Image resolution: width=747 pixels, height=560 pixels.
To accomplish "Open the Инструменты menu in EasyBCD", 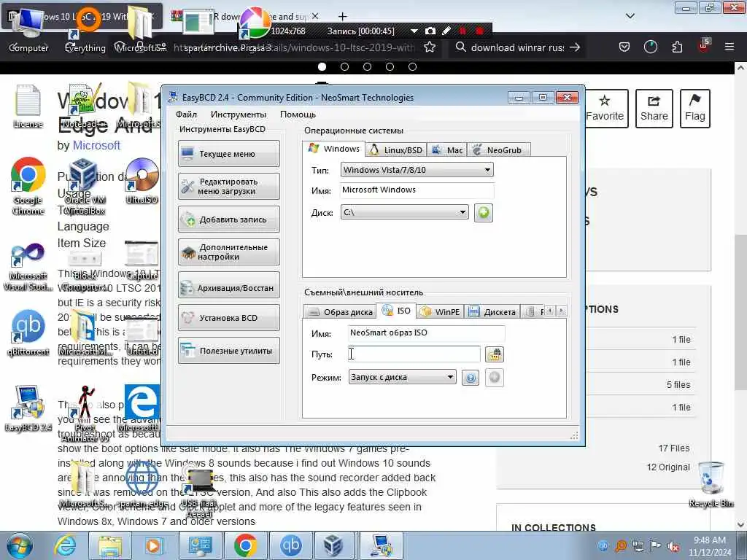I will [x=239, y=114].
